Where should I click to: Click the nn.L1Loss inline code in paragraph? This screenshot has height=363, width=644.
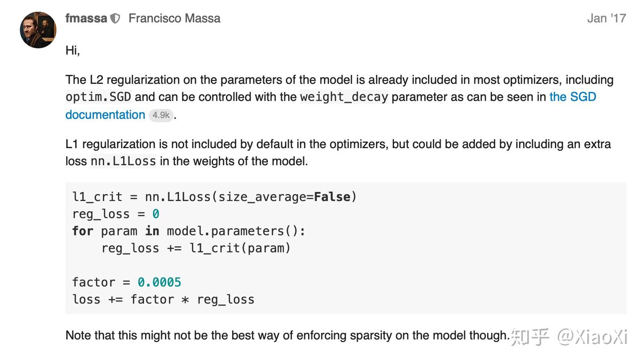coord(123,161)
